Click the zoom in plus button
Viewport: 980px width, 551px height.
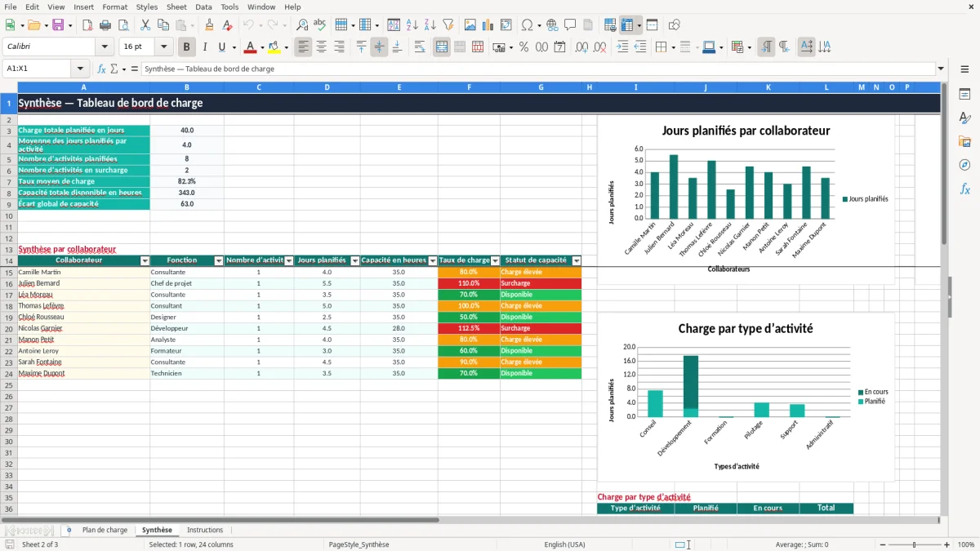point(947,544)
